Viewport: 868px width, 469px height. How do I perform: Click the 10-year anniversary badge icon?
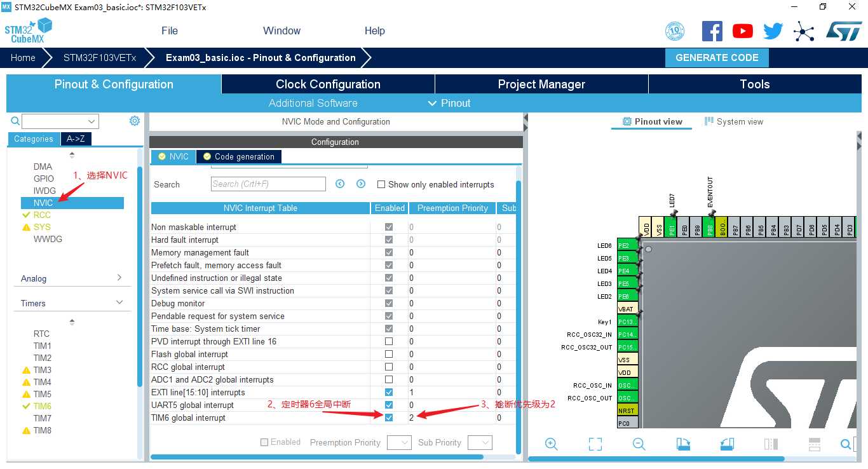click(x=674, y=31)
